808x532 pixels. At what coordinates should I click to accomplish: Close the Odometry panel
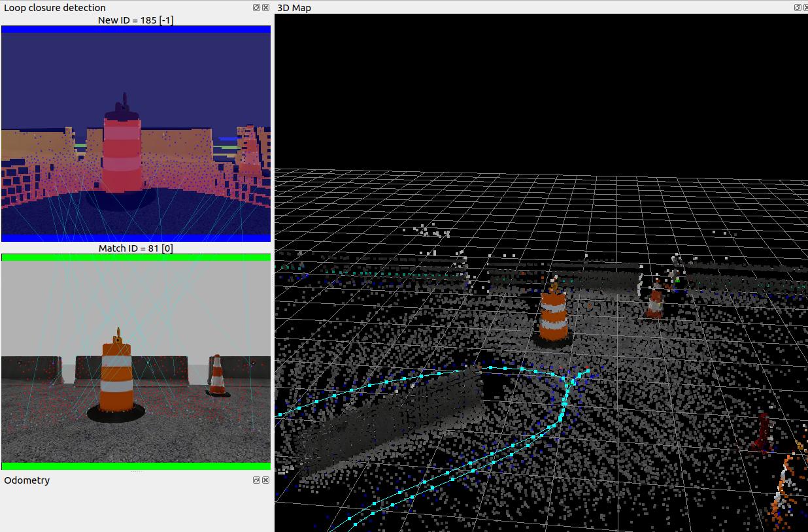265,480
